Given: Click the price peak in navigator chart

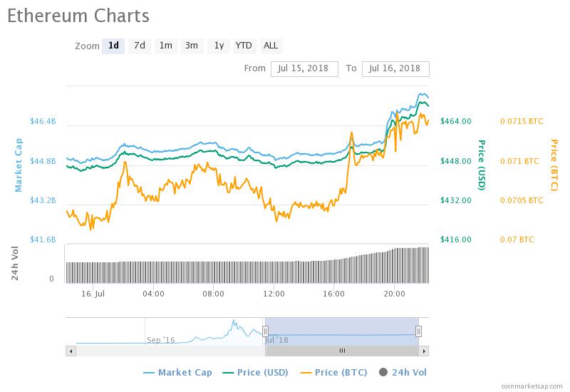Looking at the screenshot, I should click(x=234, y=321).
